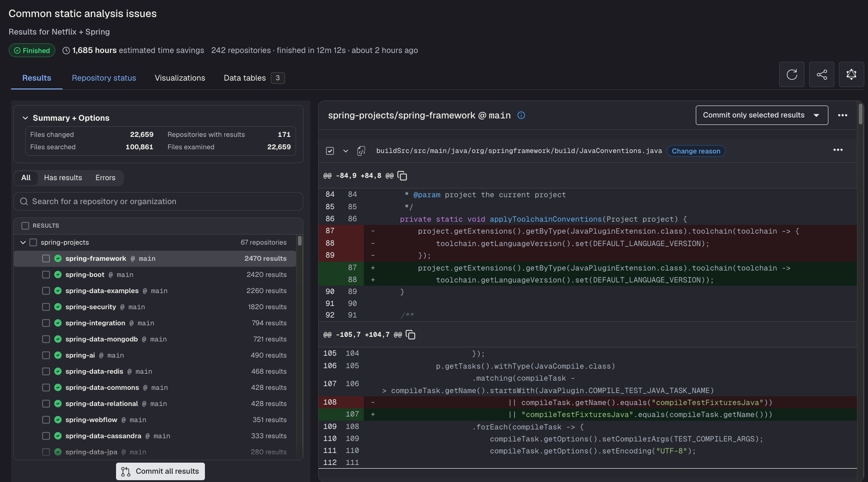
Task: Click the green status icon for spring-boot
Action: (58, 275)
